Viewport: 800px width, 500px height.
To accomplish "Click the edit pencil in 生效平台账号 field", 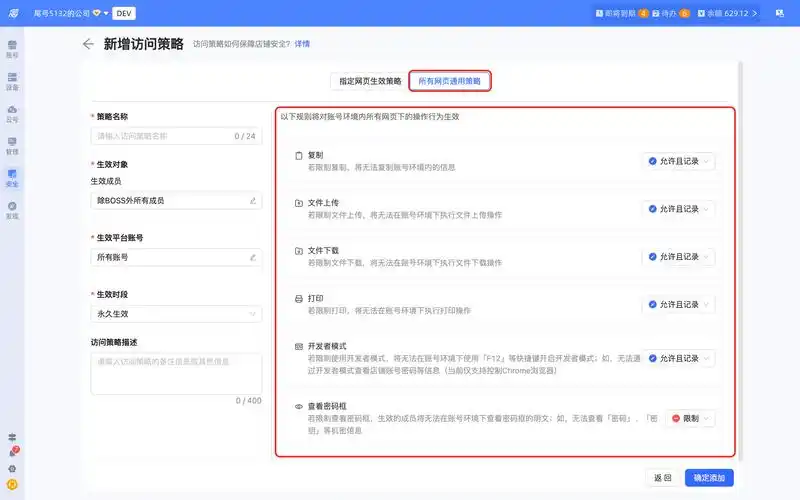I will pyautogui.click(x=253, y=257).
